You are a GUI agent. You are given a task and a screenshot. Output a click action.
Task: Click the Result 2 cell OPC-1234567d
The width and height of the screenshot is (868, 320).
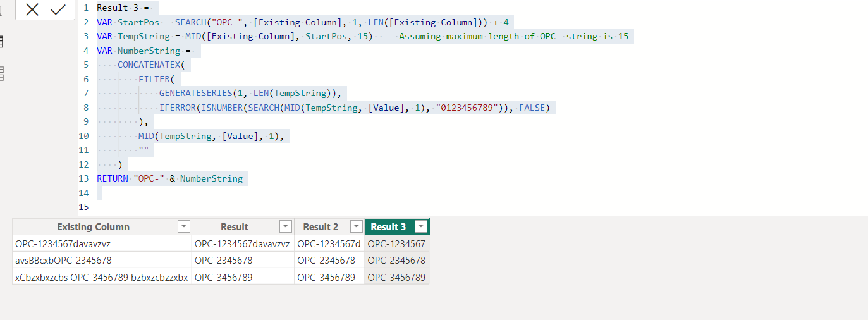click(x=329, y=243)
